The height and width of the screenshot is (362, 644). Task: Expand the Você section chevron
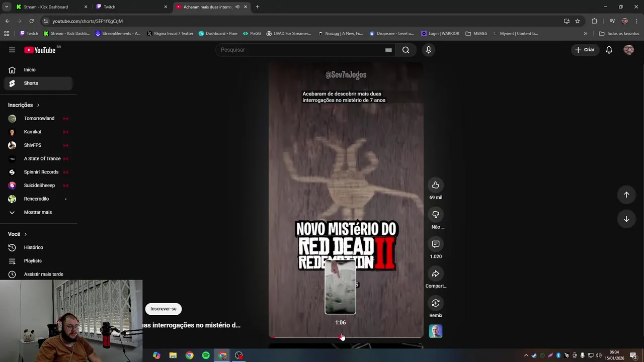point(26,234)
